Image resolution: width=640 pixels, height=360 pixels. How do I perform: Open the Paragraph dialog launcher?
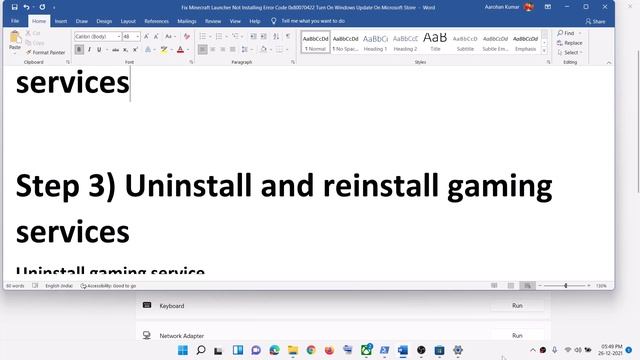(x=293, y=62)
